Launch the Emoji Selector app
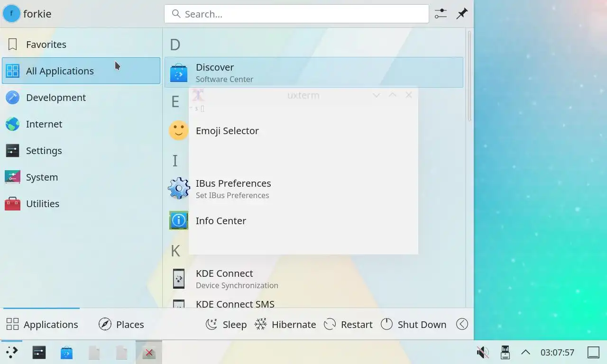 tap(313, 130)
